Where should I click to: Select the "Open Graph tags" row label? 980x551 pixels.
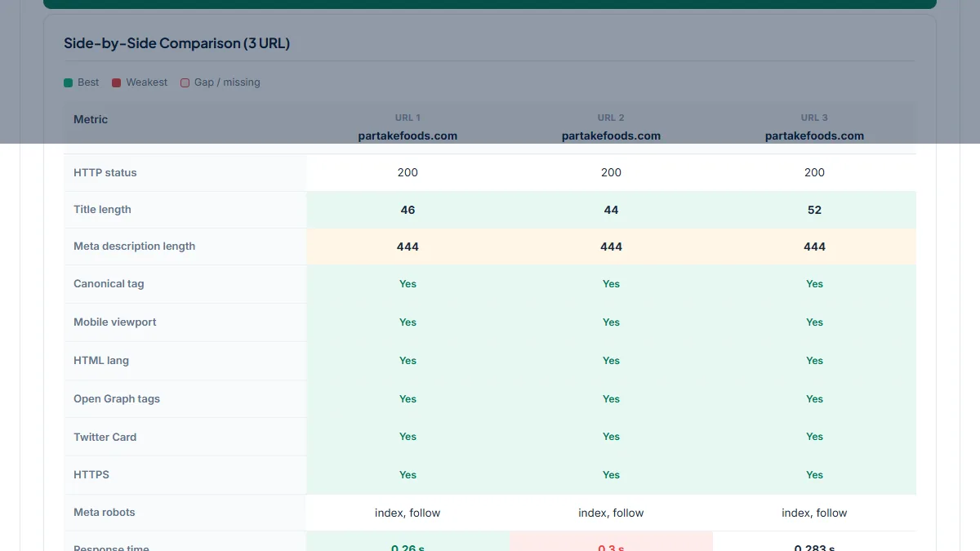(x=117, y=398)
